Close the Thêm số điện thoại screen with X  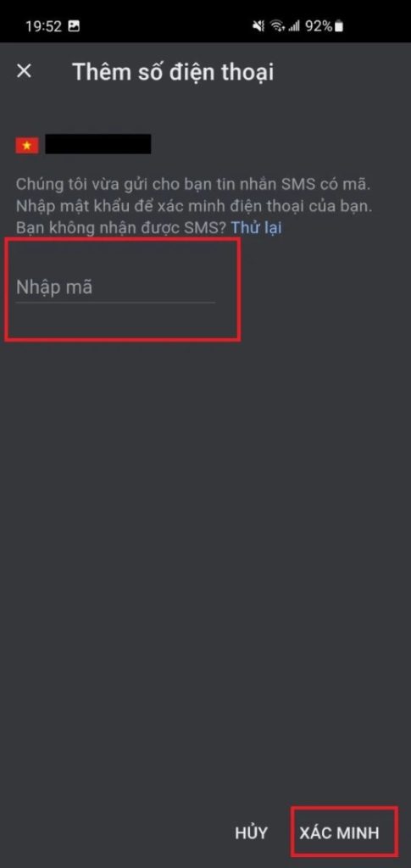point(24,71)
